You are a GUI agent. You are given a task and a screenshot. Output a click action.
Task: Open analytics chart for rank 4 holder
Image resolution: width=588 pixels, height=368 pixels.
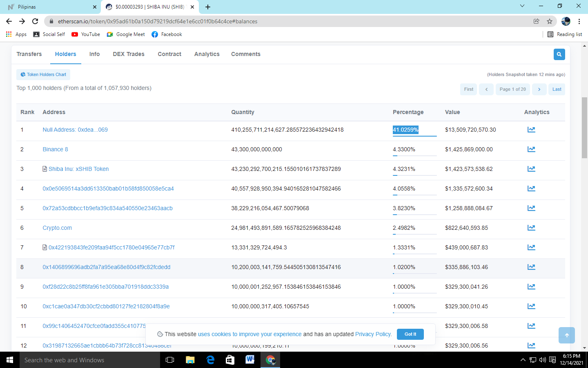click(x=531, y=188)
